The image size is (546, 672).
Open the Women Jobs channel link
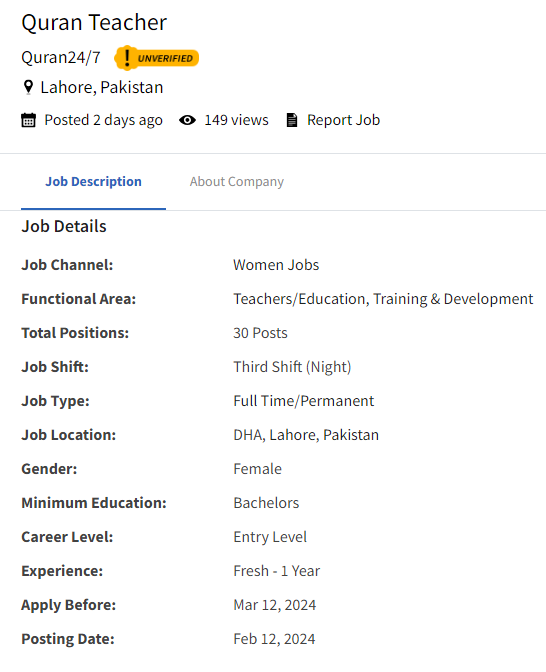[276, 265]
